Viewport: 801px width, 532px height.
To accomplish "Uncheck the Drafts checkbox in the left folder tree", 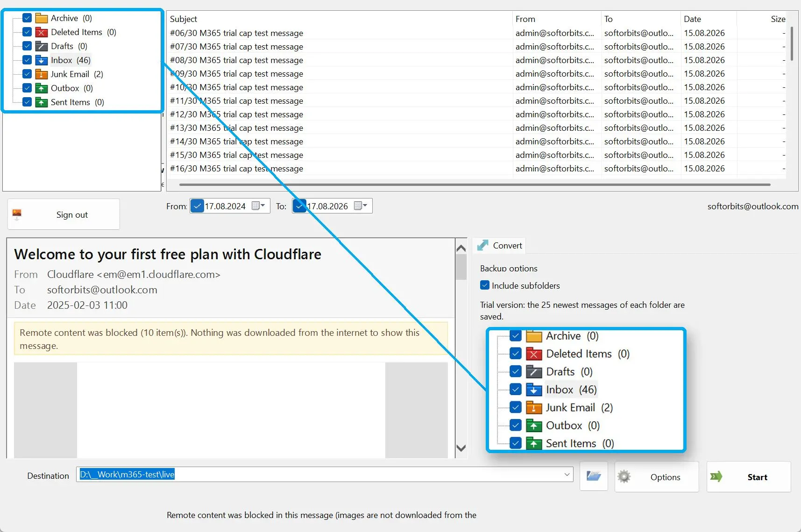I will tap(27, 46).
